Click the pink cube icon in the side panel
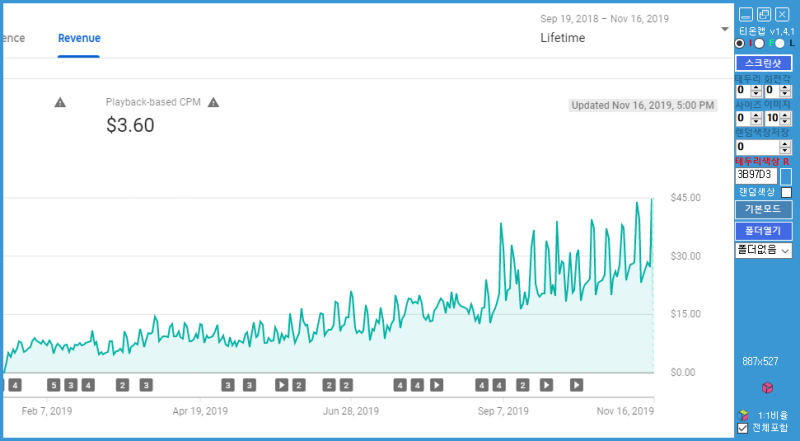The height and width of the screenshot is (441, 800). tap(767, 388)
